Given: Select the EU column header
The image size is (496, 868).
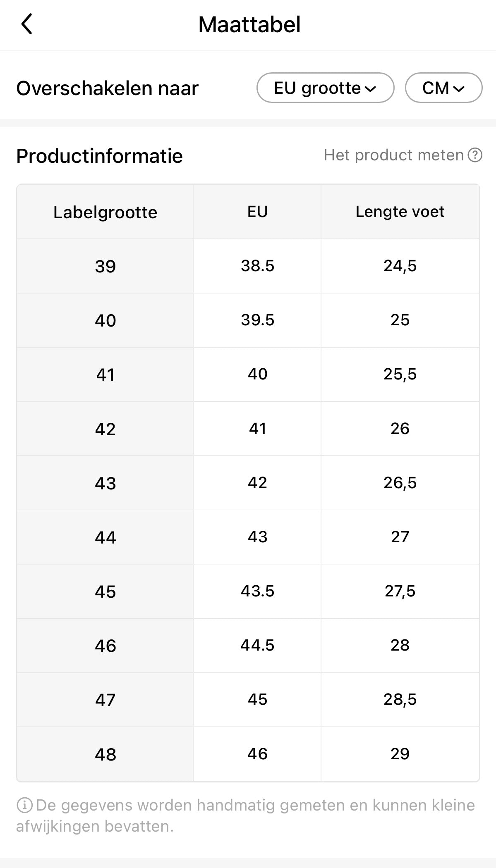Looking at the screenshot, I should [257, 212].
